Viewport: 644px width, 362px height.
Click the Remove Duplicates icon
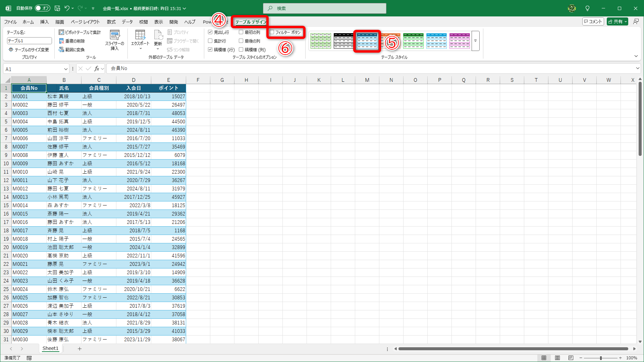(x=61, y=41)
